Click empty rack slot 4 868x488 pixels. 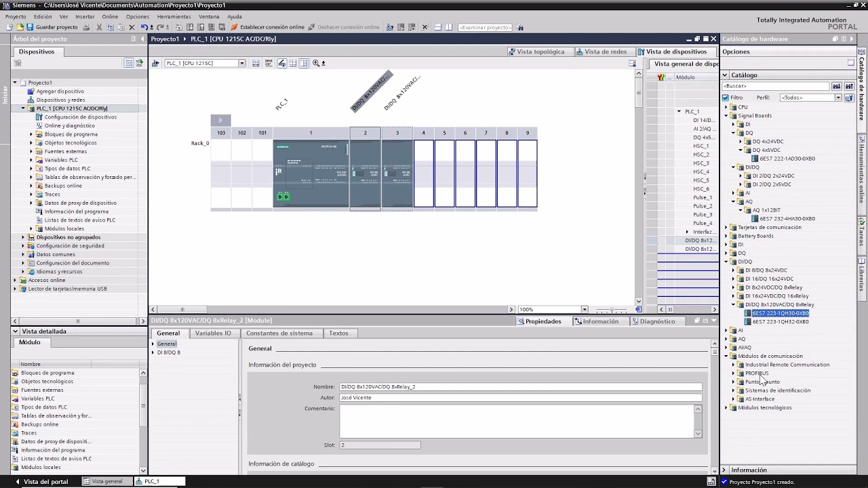pyautogui.click(x=423, y=174)
